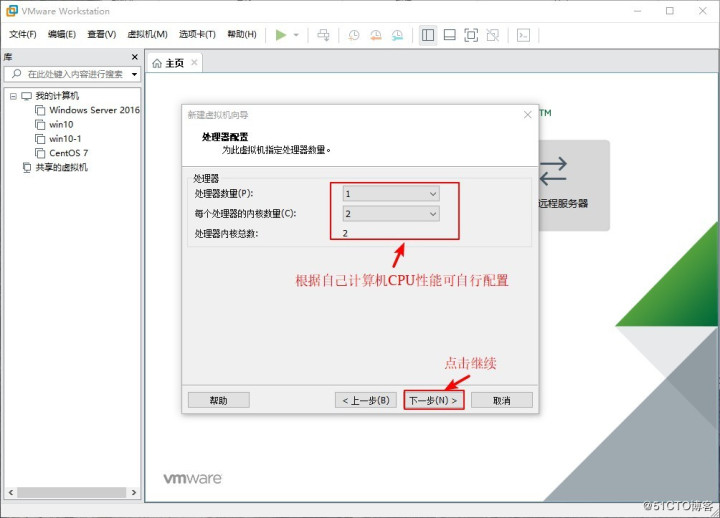Click the 上一步(B) back button
Image resolution: width=720 pixels, height=518 pixels.
click(366, 400)
